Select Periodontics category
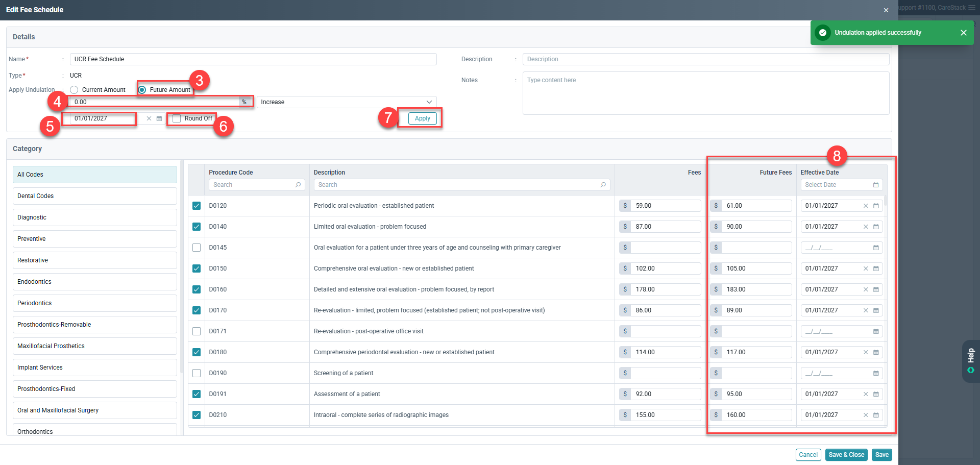This screenshot has height=465, width=980. tap(95, 303)
